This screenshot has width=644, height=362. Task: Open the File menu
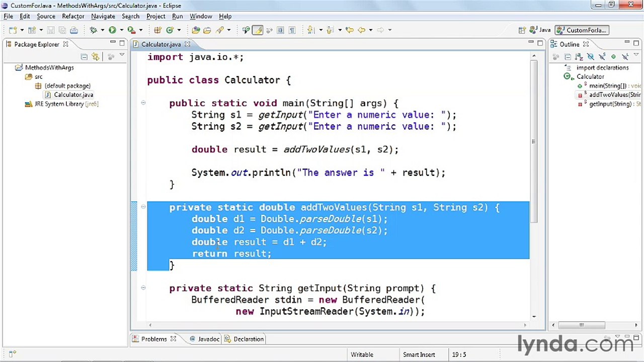[9, 16]
